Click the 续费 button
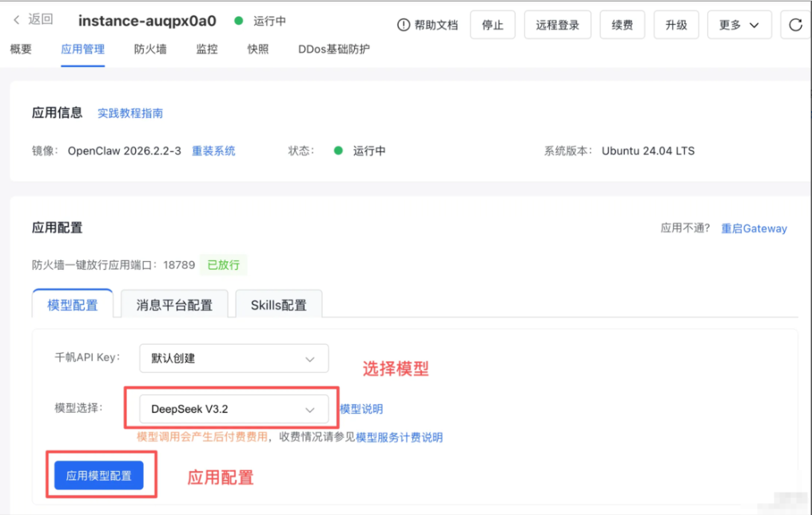Image resolution: width=812 pixels, height=515 pixels. tap(622, 25)
